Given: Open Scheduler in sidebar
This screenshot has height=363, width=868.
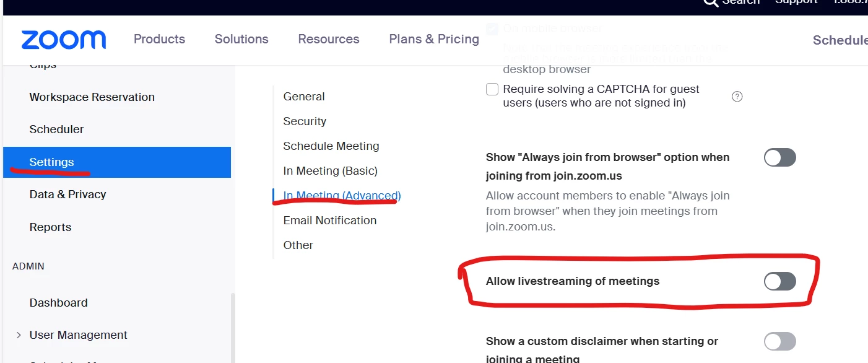Looking at the screenshot, I should 56,129.
